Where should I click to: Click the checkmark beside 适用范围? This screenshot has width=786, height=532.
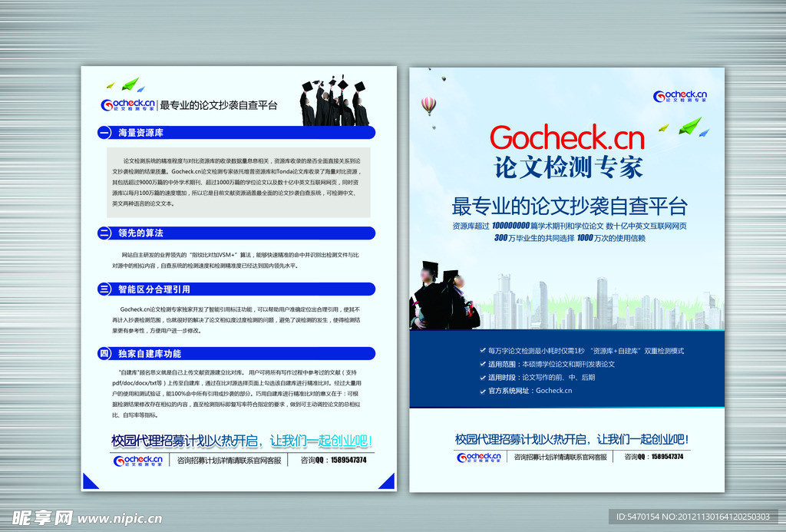click(482, 364)
